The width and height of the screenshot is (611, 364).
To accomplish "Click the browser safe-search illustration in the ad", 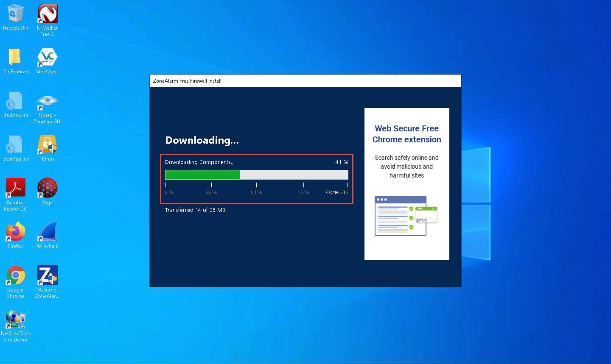I will pyautogui.click(x=406, y=216).
